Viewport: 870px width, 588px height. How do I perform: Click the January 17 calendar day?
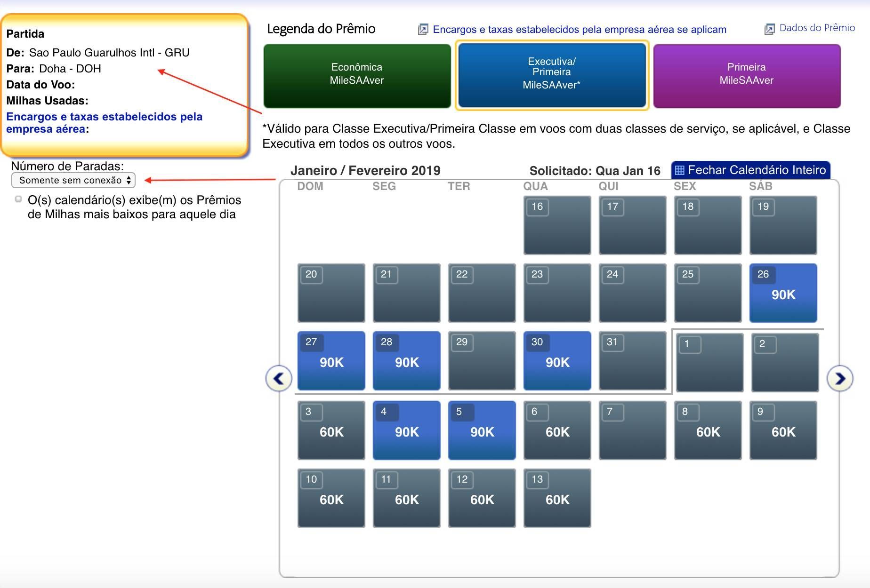632,225
